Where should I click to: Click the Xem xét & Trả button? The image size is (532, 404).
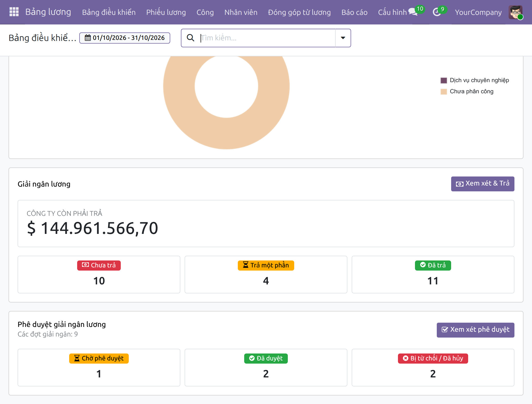coord(483,184)
